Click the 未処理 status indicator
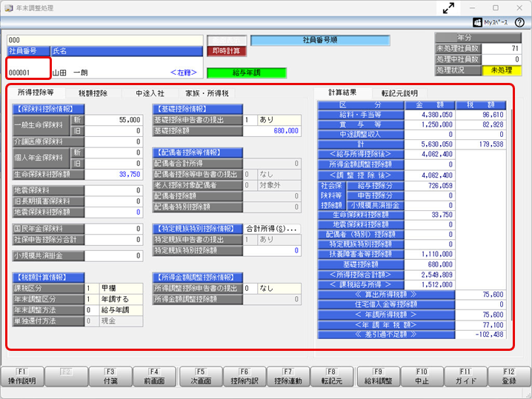The width and height of the screenshot is (532, 399). tap(501, 70)
